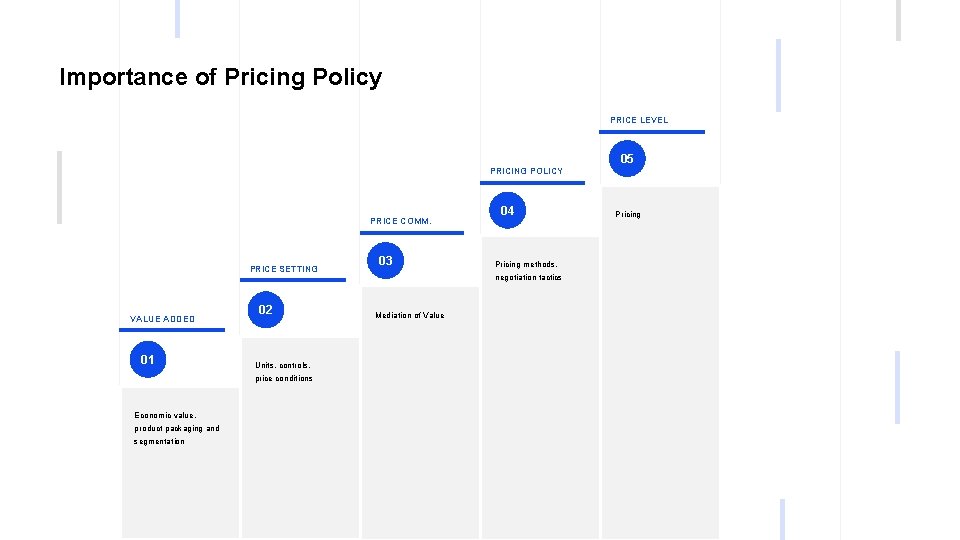
Task: Select the slide title 'Importance of Pricing Policy'
Action: (220, 77)
